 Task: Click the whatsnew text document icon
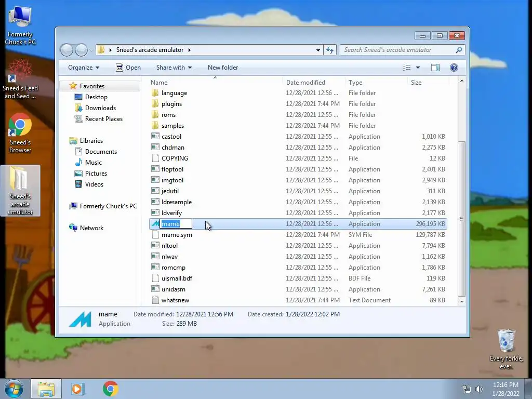tap(155, 300)
